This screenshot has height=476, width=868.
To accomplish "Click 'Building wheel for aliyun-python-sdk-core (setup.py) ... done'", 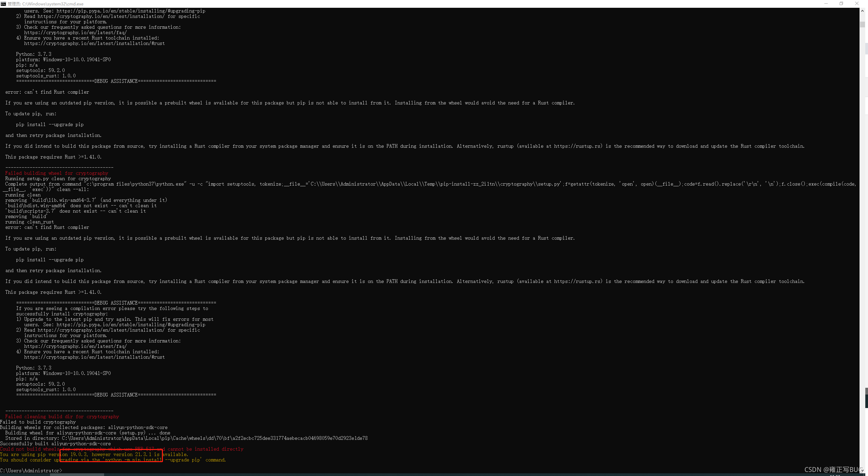I will [x=88, y=433].
